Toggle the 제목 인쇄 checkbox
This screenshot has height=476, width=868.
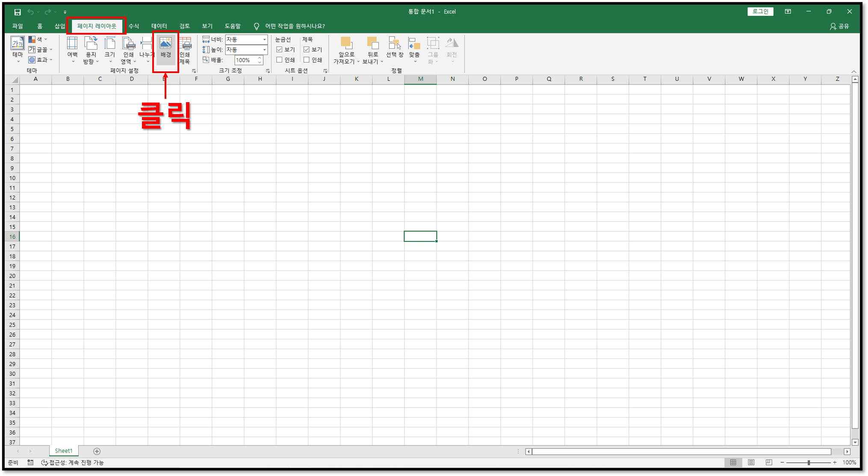point(307,60)
